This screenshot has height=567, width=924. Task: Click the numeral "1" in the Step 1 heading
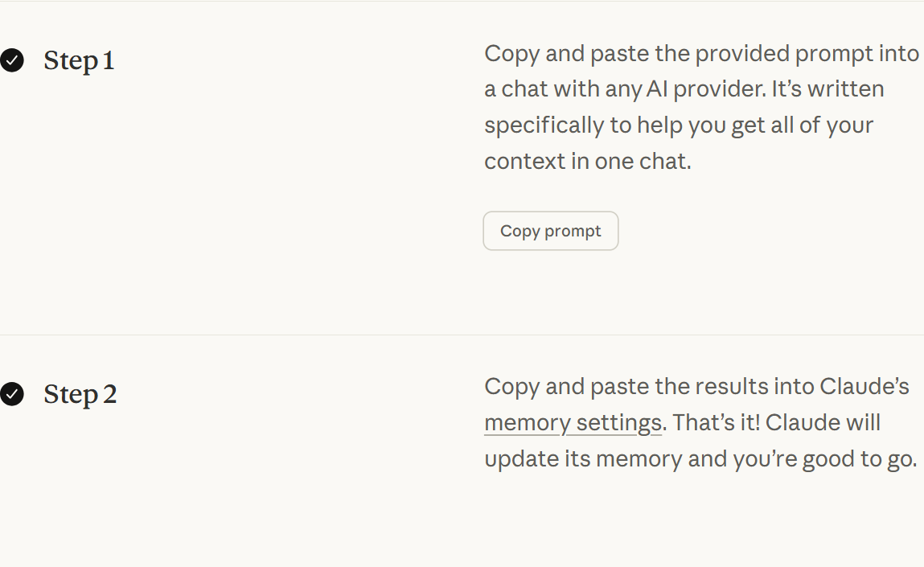point(109,61)
